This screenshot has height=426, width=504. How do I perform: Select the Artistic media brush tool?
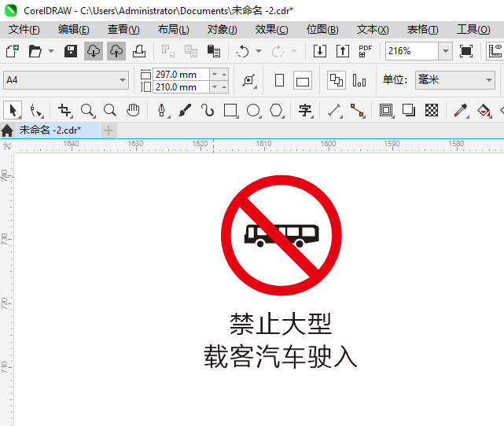point(185,110)
